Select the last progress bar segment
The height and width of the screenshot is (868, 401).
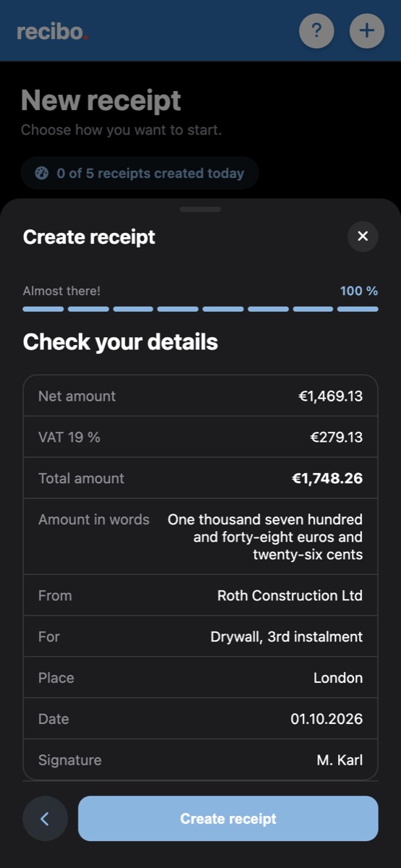358,309
